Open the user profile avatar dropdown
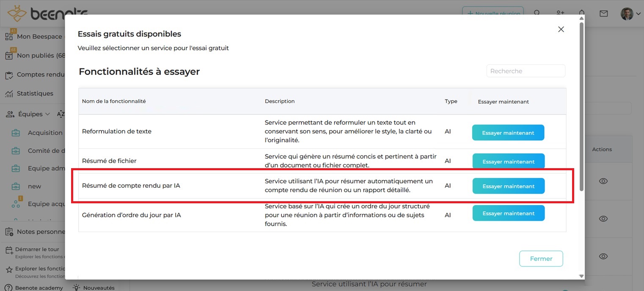 pyautogui.click(x=630, y=14)
